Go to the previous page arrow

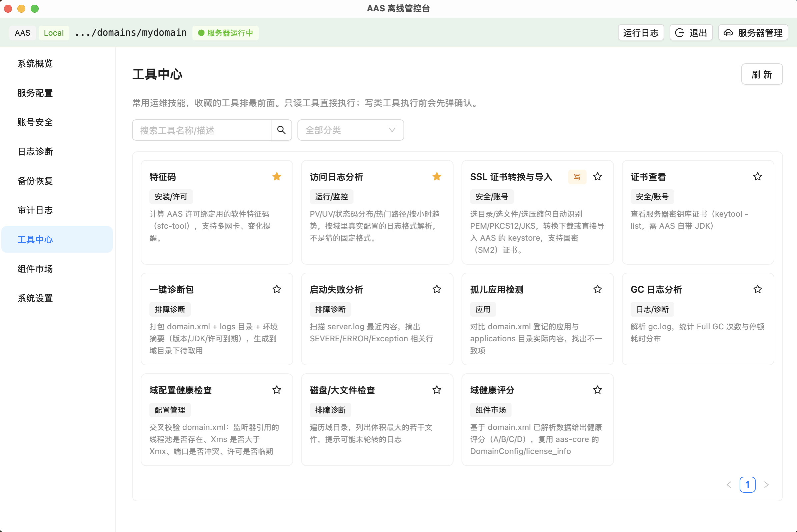pos(729,485)
